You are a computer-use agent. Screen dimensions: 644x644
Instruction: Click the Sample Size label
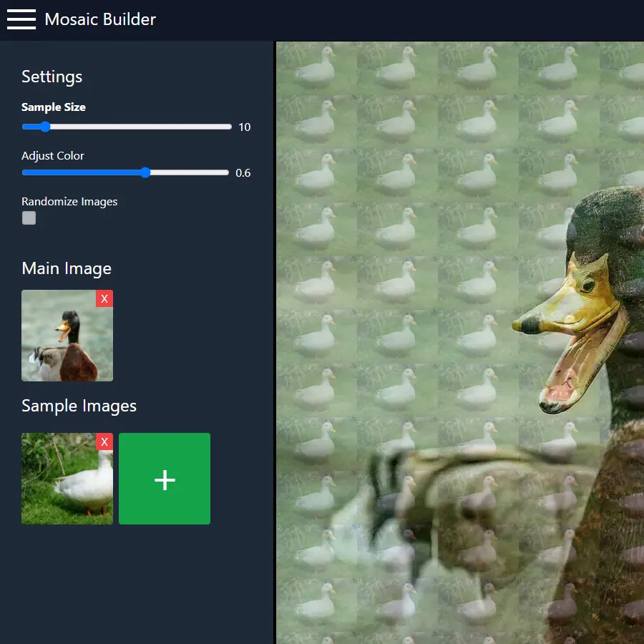point(54,107)
